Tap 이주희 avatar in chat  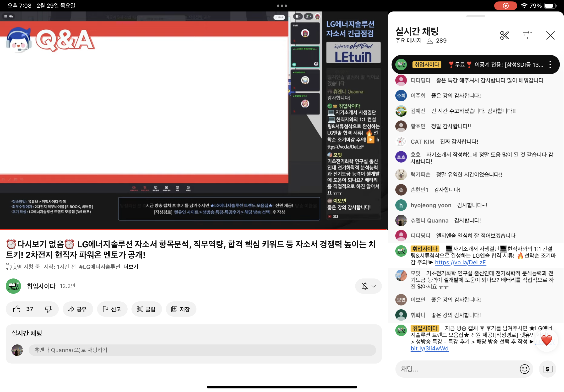pyautogui.click(x=401, y=96)
